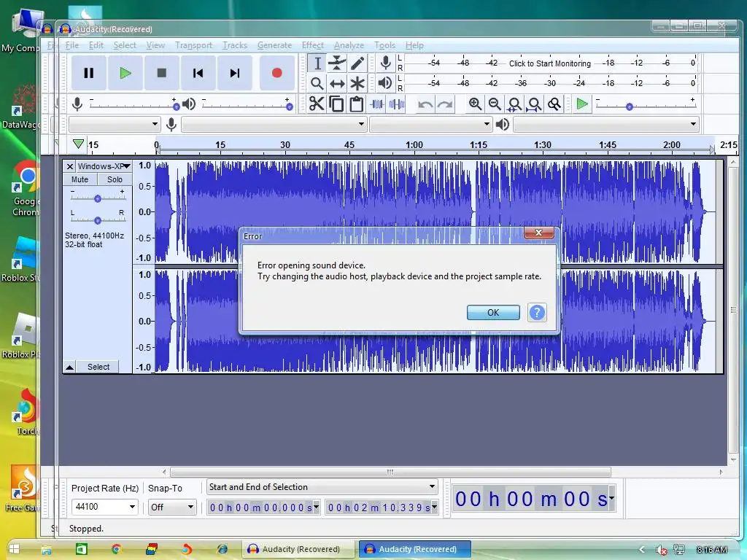Click the Trim audio icon
The image size is (747, 560).
(x=377, y=104)
